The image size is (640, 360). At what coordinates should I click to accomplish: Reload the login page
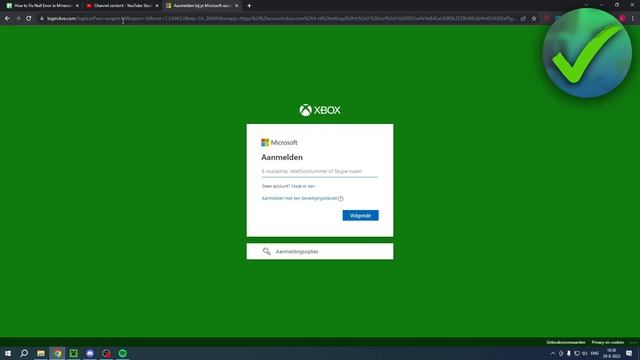[x=29, y=18]
